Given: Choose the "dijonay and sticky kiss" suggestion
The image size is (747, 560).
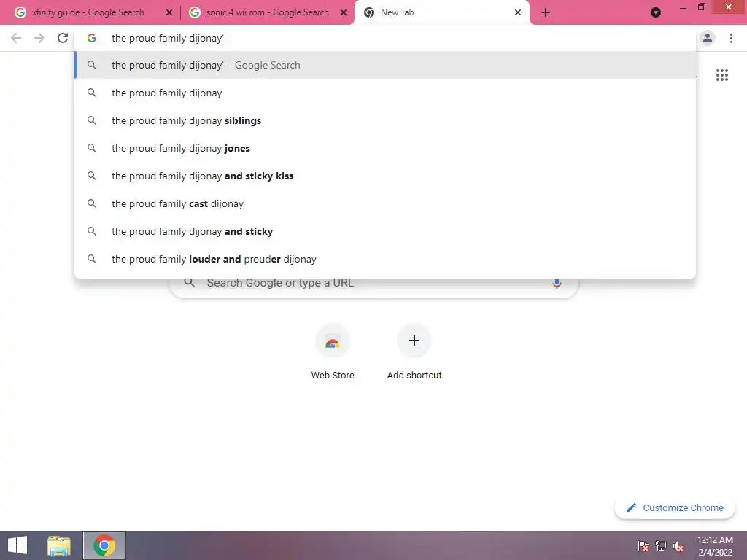Looking at the screenshot, I should [385, 176].
